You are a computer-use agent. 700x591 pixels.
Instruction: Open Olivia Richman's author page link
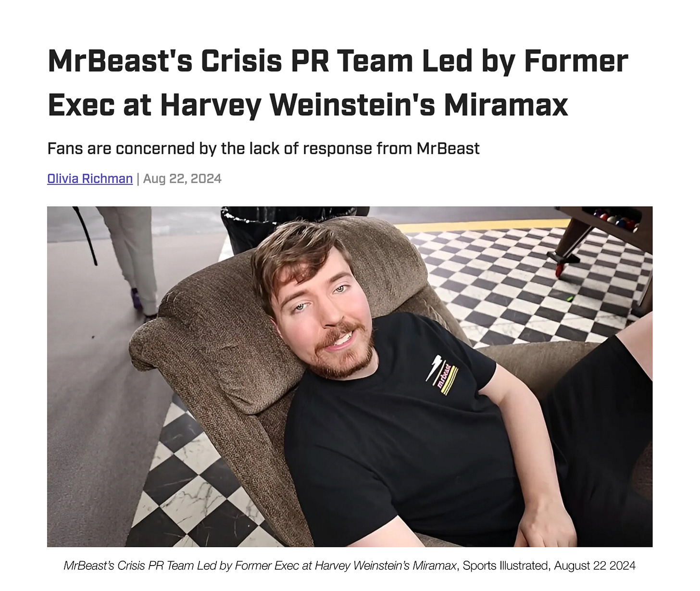point(90,178)
